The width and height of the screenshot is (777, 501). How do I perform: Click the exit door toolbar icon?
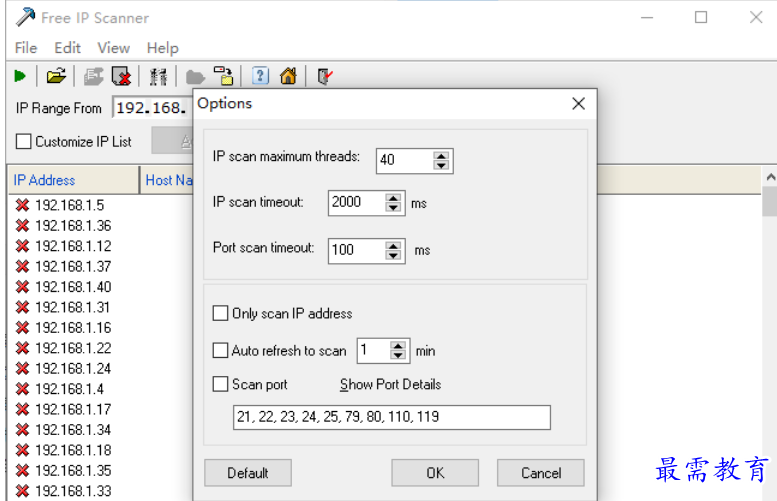pos(325,76)
